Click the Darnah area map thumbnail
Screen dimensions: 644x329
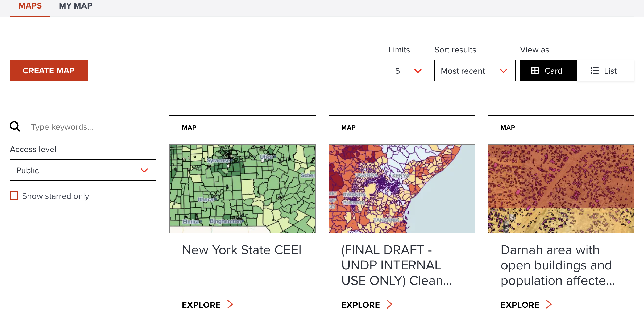(x=561, y=188)
